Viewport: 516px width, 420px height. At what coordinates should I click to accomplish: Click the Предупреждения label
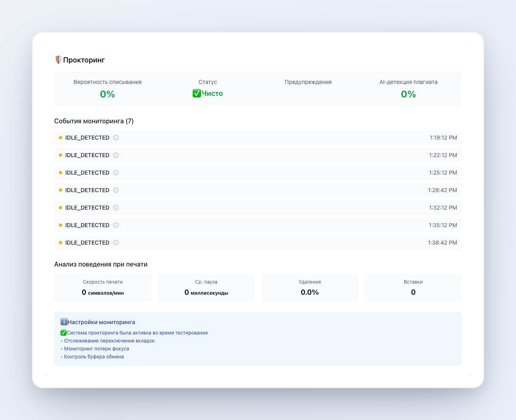(x=308, y=82)
